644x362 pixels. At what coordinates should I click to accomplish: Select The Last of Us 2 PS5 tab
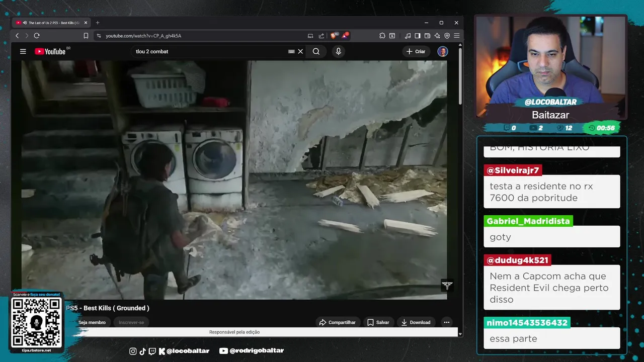coord(51,23)
